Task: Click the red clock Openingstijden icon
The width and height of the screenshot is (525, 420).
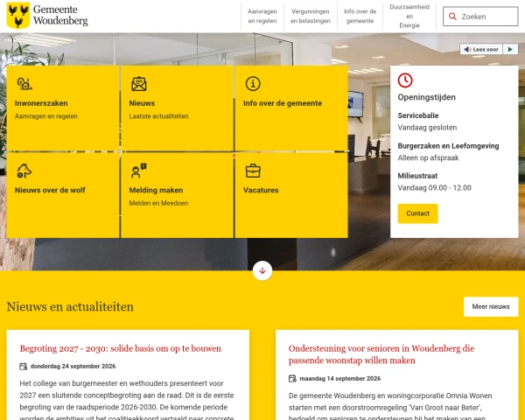Action: point(405,80)
